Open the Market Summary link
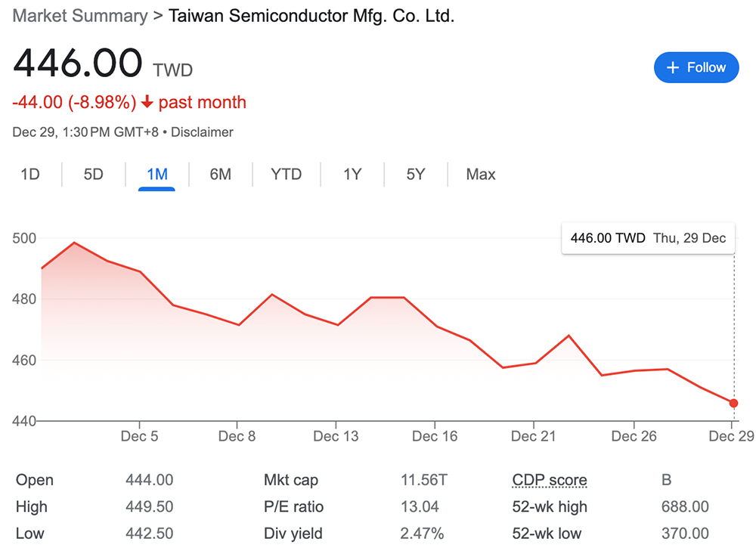Image resolution: width=756 pixels, height=551 pixels. coord(80,16)
